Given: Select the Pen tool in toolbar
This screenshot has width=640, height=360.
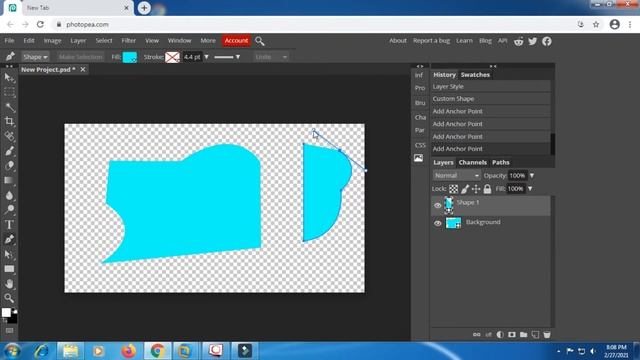Looking at the screenshot, I should [9, 239].
